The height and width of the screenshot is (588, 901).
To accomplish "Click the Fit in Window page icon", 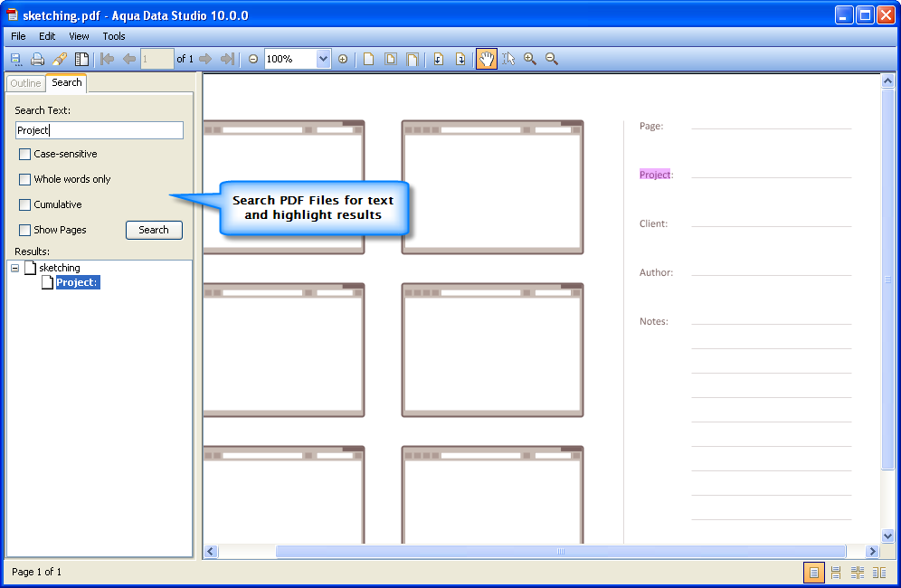I will (391, 59).
